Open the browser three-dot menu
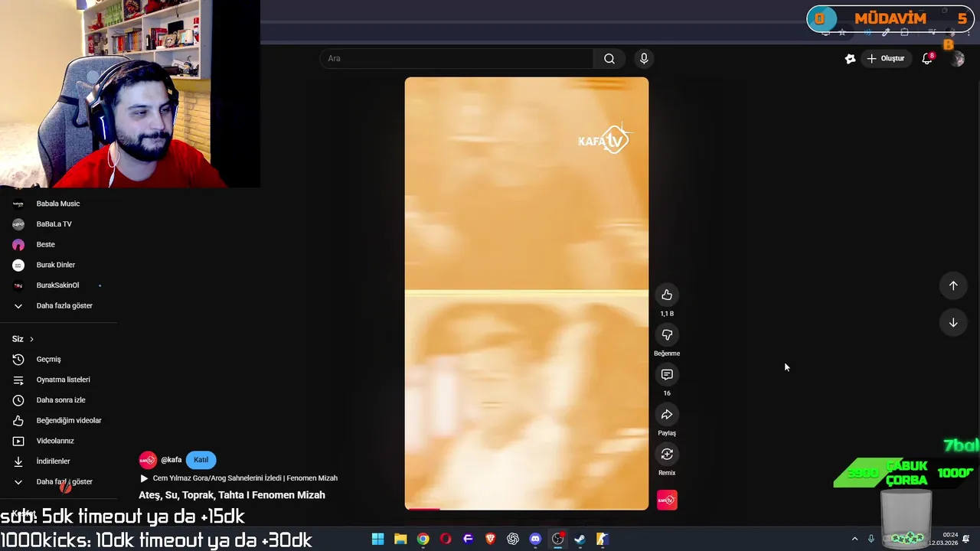The width and height of the screenshot is (980, 551). [967, 32]
